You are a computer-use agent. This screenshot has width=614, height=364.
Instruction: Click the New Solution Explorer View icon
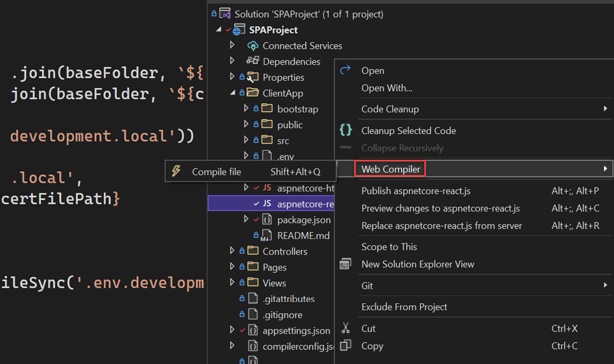(345, 264)
